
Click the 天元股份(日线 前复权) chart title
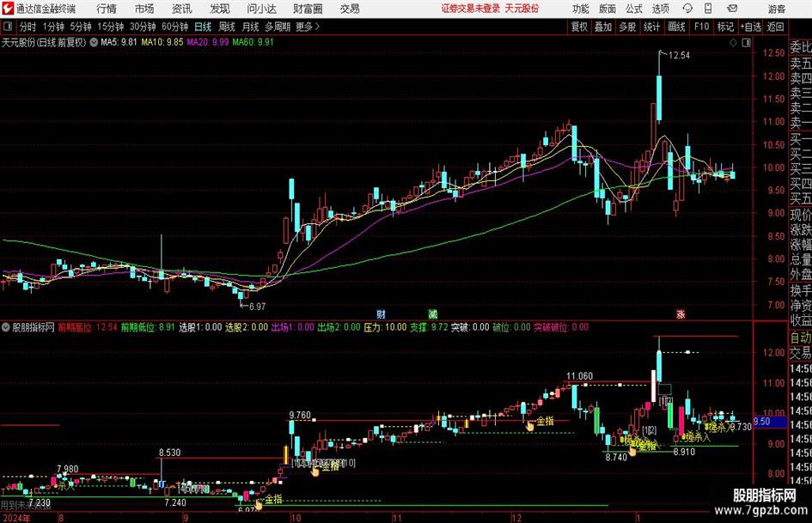(44, 42)
